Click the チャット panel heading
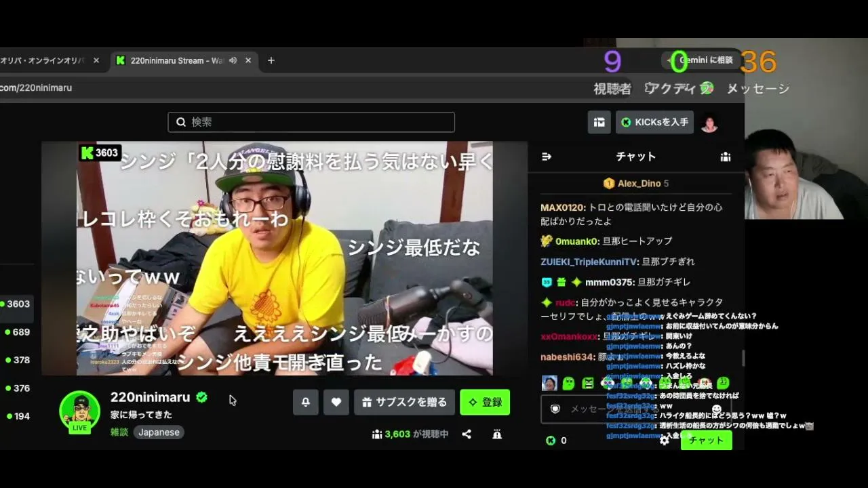 click(x=635, y=157)
